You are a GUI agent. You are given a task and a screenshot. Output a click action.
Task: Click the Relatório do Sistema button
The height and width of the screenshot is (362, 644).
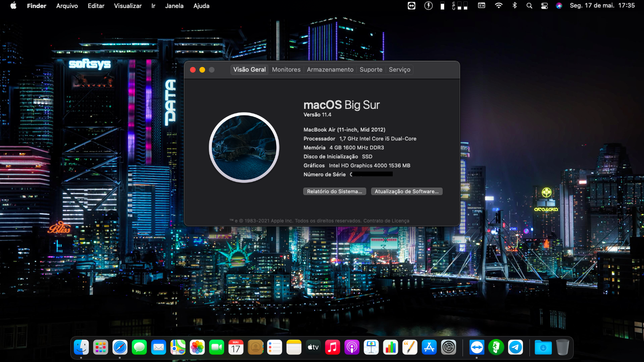point(334,191)
